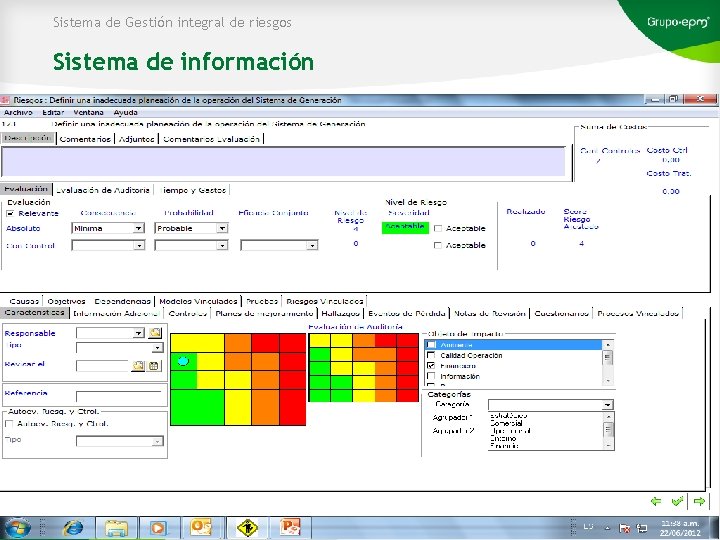Click the Referencia input field
The image size is (720, 540).
pyautogui.click(x=119, y=396)
